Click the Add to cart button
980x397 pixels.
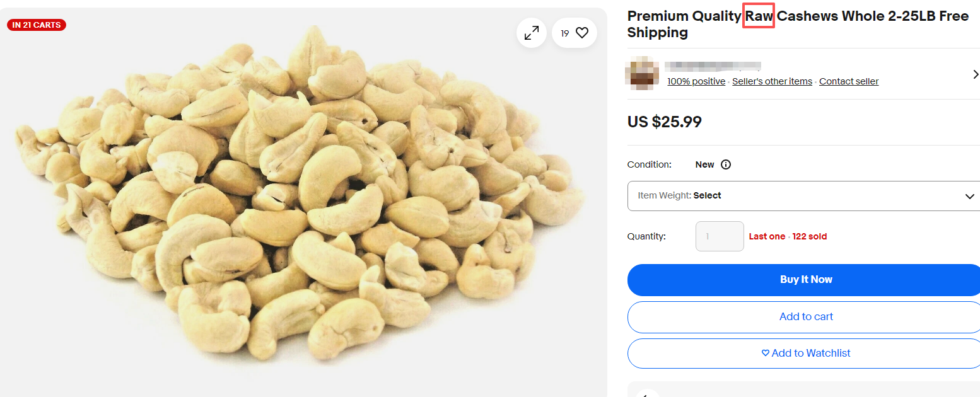point(805,316)
